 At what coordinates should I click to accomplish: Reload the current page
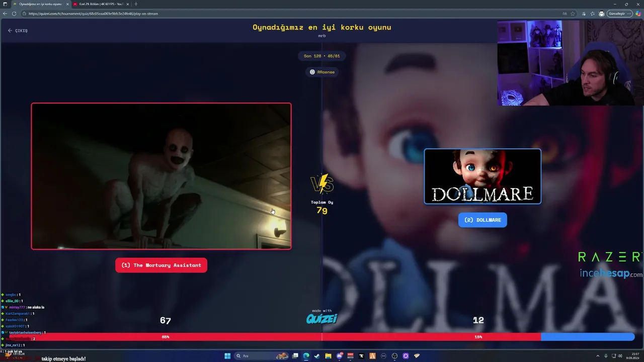[x=14, y=14]
